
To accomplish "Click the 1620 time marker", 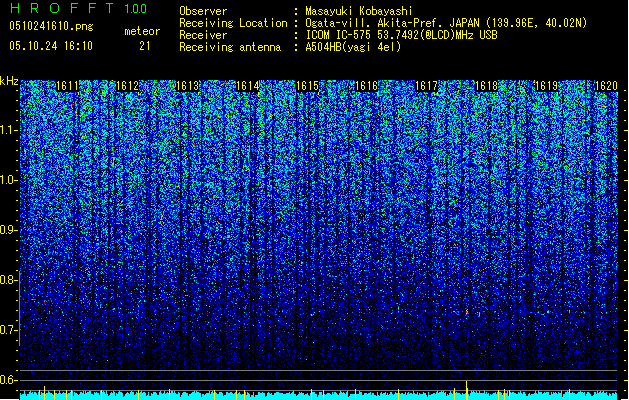I will pyautogui.click(x=606, y=86).
